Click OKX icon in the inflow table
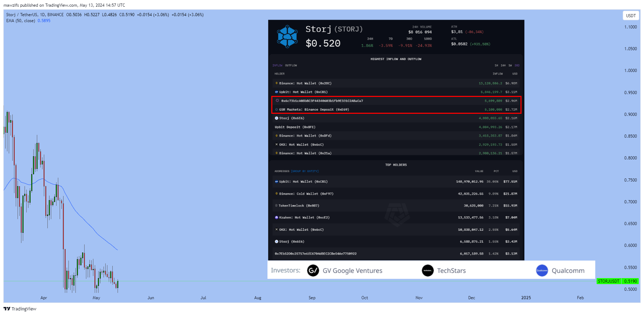644x315 pixels. tap(277, 144)
